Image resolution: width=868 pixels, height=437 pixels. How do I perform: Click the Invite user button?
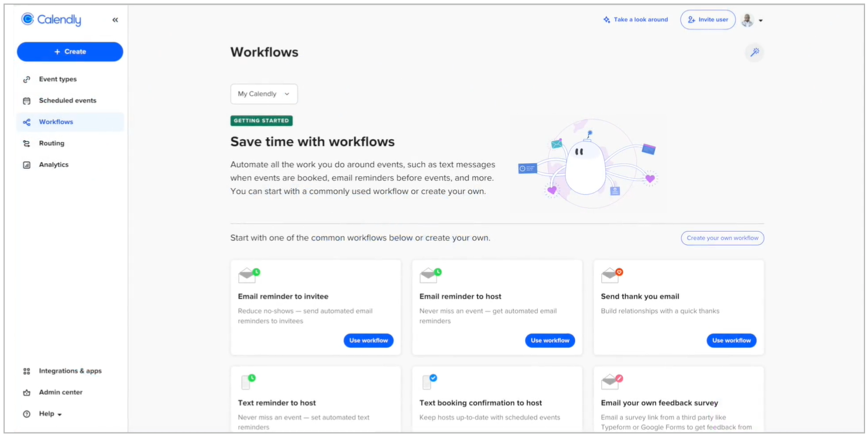(x=708, y=20)
